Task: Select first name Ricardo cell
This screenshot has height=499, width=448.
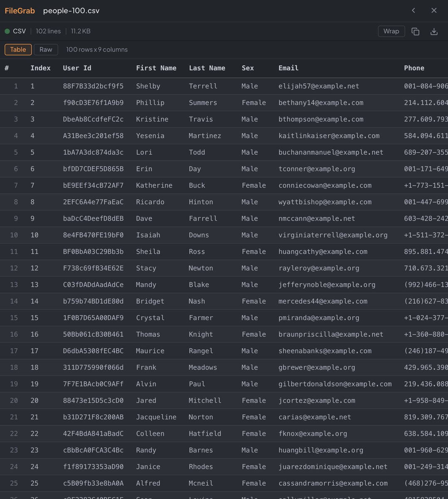Action: point(150,202)
